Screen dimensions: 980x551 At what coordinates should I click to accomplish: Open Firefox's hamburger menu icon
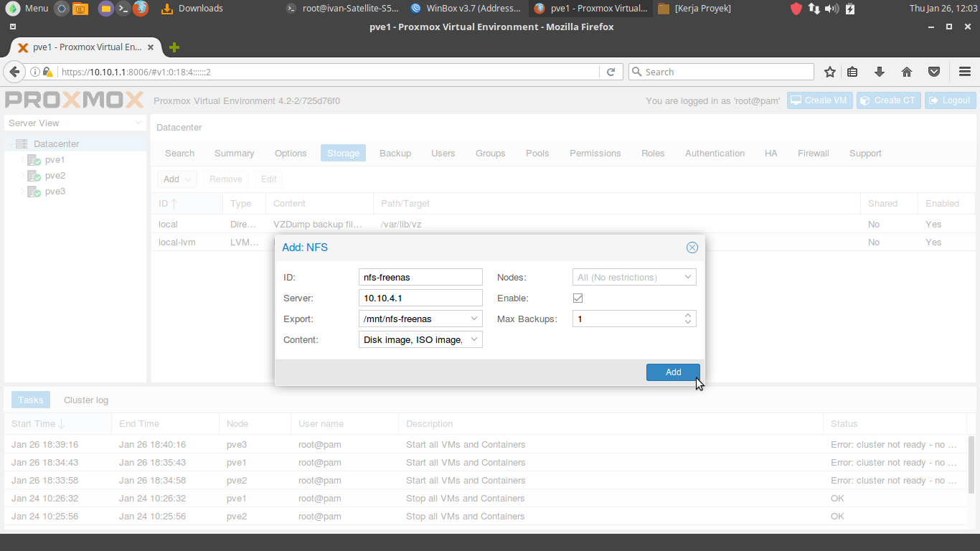[x=964, y=72]
